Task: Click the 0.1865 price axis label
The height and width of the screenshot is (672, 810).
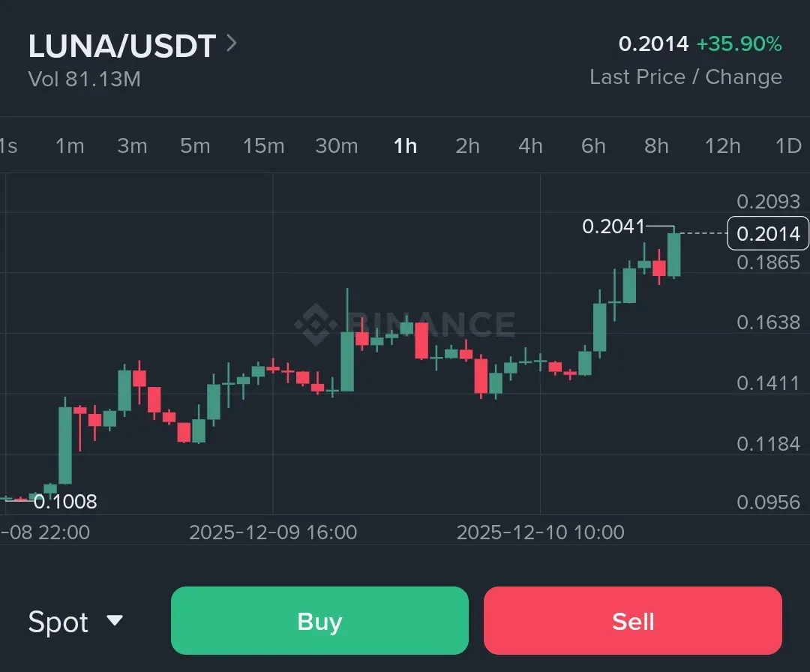Action: pyautogui.click(x=768, y=262)
